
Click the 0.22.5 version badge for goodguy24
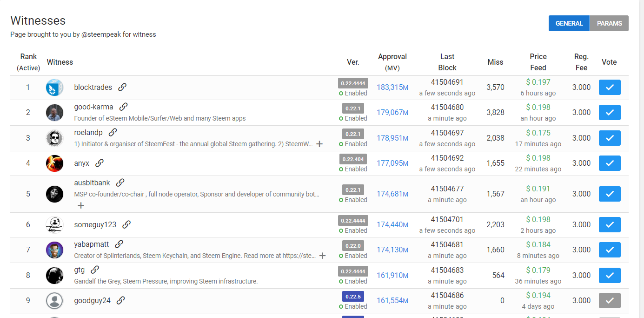coord(353,296)
